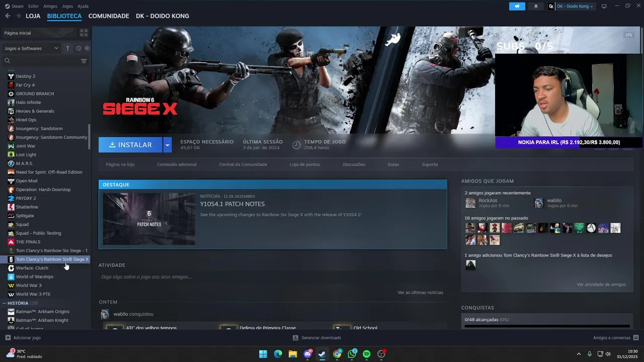Open the Exibir menu

[33, 6]
